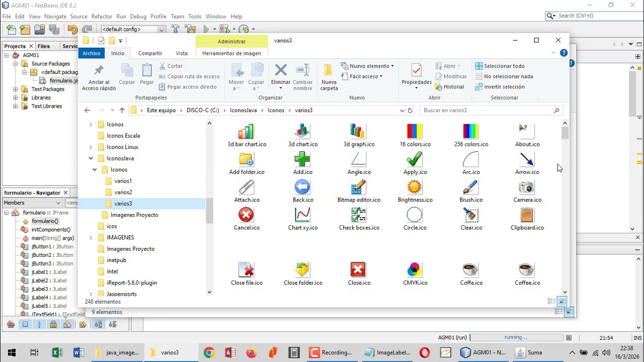Switch varios3 window to large thumbnails view

(x=562, y=301)
